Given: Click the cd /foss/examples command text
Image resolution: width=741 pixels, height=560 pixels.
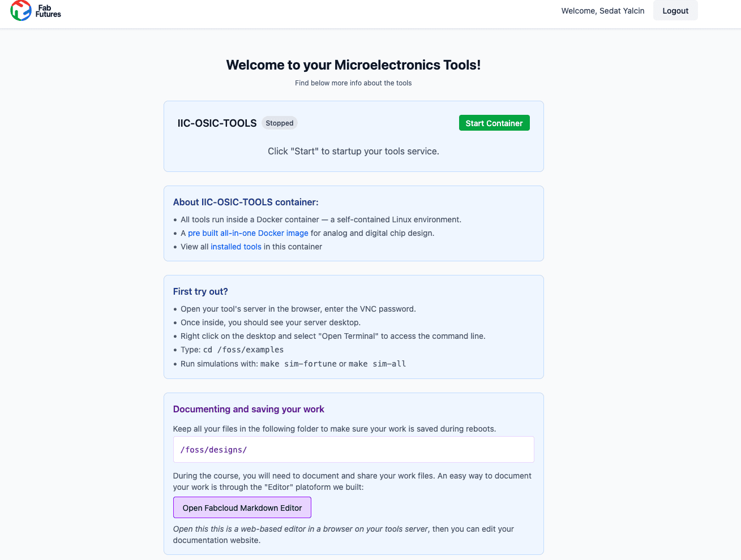Looking at the screenshot, I should [x=243, y=350].
